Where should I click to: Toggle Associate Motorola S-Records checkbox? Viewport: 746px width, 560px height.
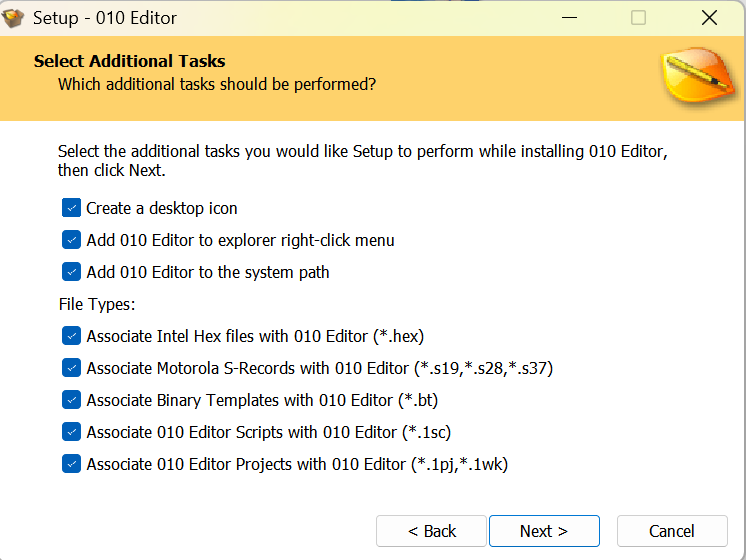tap(71, 368)
